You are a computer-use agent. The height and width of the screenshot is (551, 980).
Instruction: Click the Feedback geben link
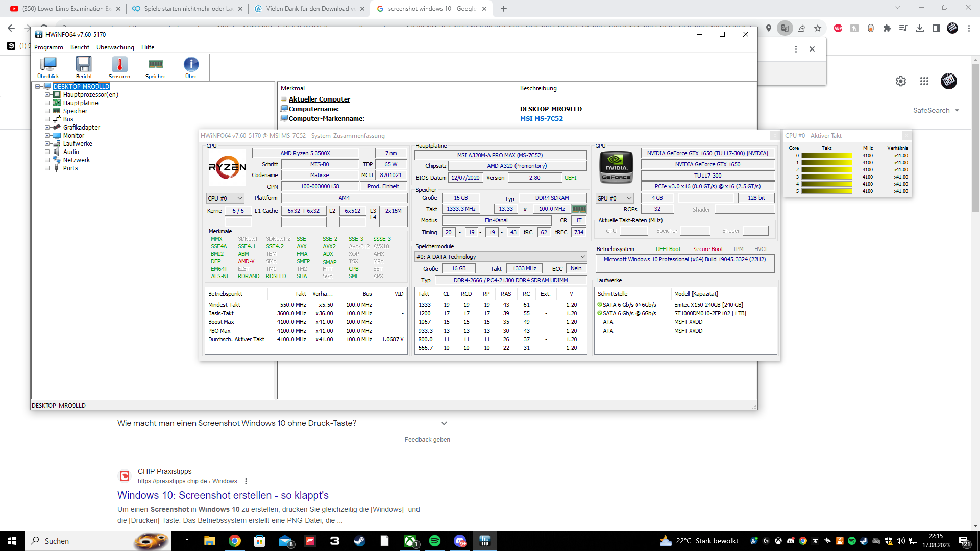427,440
